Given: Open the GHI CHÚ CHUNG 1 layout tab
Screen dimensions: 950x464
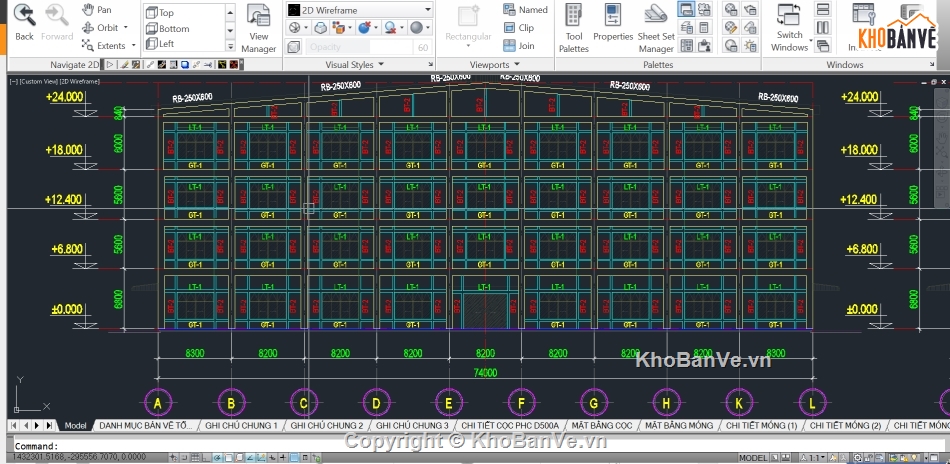Looking at the screenshot, I should (x=241, y=426).
